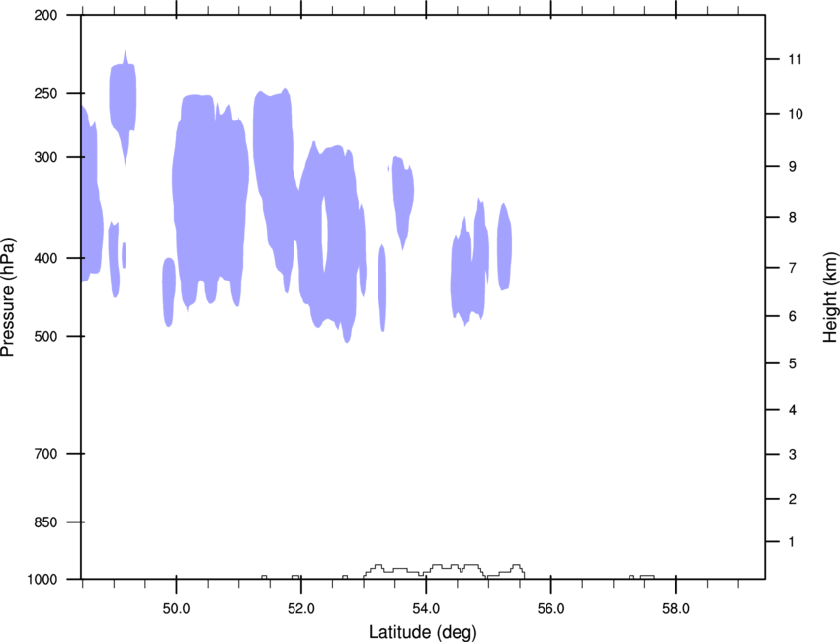
Task: Select the 700 pressure tick label
Action: [x=45, y=454]
